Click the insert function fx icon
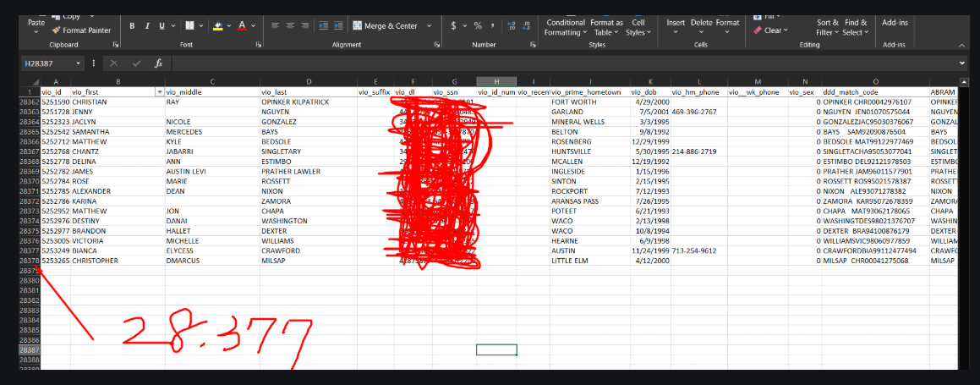The height and width of the screenshot is (385, 980). [x=158, y=63]
